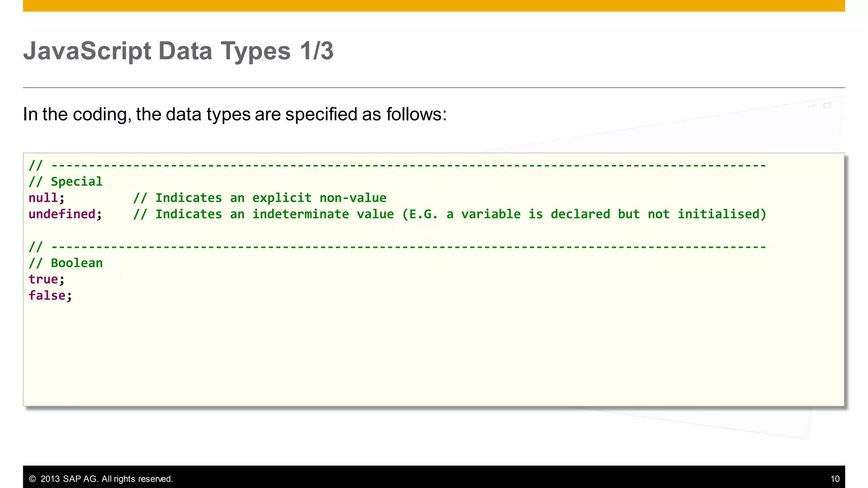Click the '// Boolean' comment line
The width and height of the screenshot is (868, 488).
66,263
